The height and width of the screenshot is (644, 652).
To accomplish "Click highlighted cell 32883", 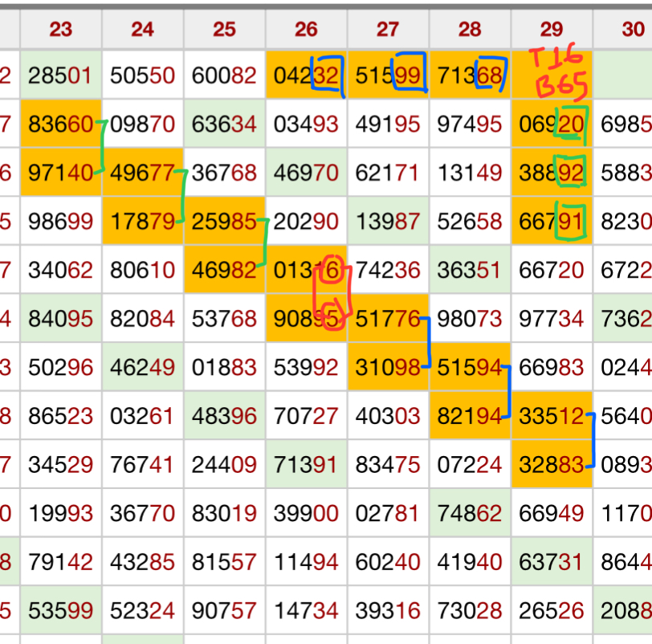I will tap(552, 463).
